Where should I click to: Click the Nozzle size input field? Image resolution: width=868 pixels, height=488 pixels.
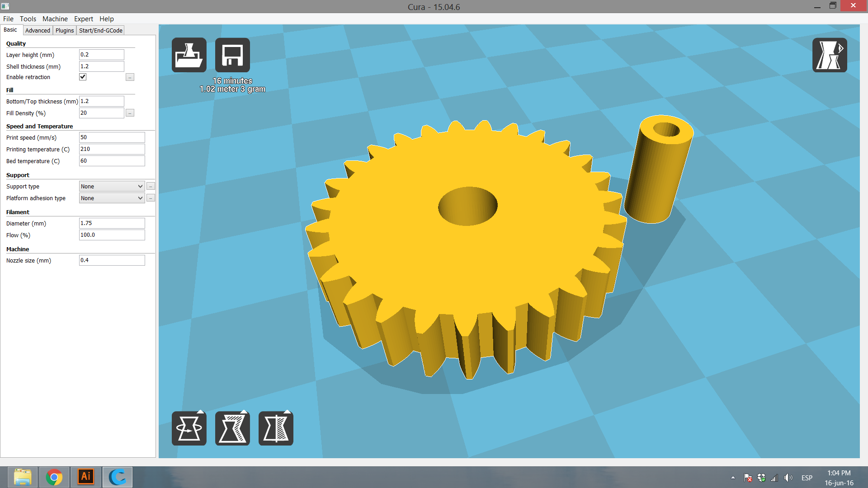pyautogui.click(x=112, y=260)
